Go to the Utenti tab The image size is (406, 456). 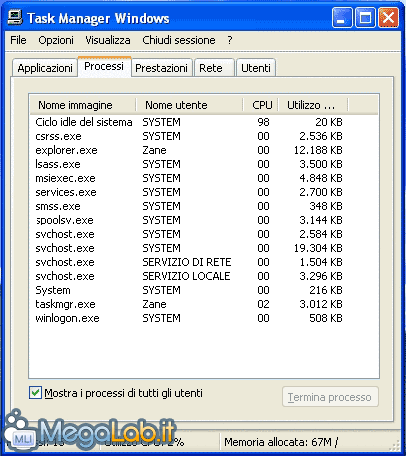[x=256, y=68]
